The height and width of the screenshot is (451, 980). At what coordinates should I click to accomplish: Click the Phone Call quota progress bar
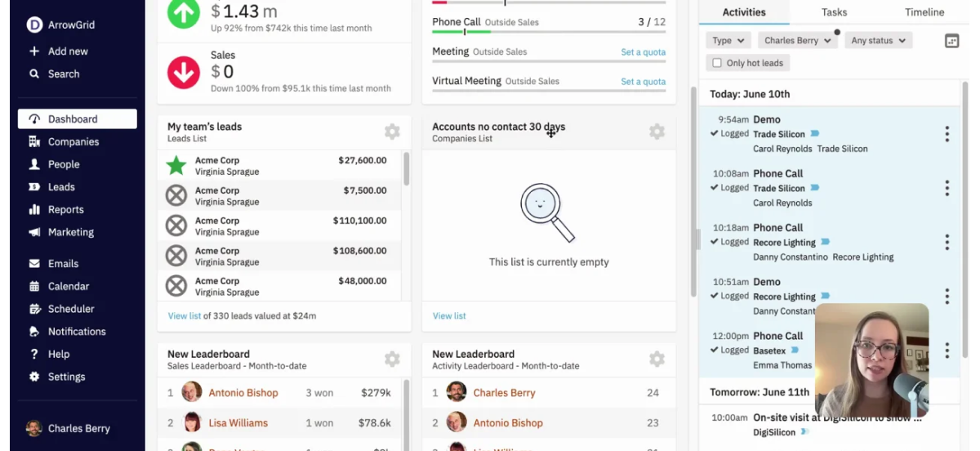[549, 32]
